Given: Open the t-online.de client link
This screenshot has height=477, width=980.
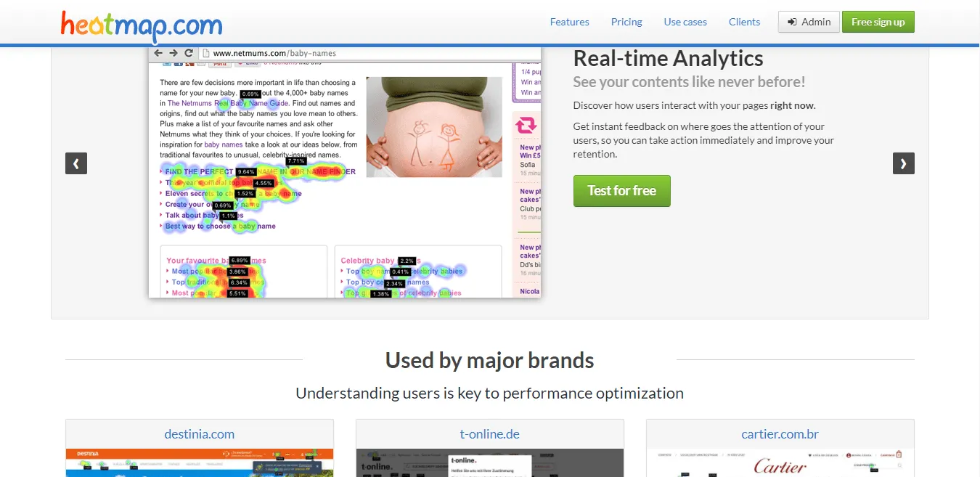Looking at the screenshot, I should [490, 434].
